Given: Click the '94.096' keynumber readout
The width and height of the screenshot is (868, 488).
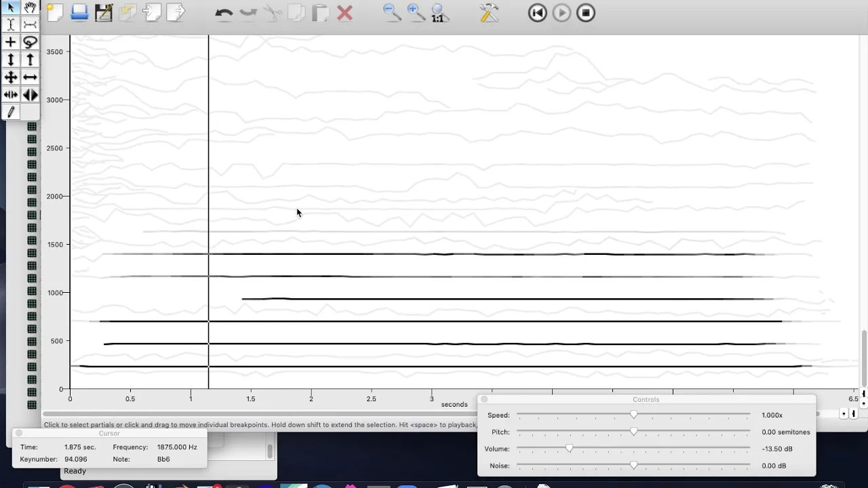Looking at the screenshot, I should point(76,459).
